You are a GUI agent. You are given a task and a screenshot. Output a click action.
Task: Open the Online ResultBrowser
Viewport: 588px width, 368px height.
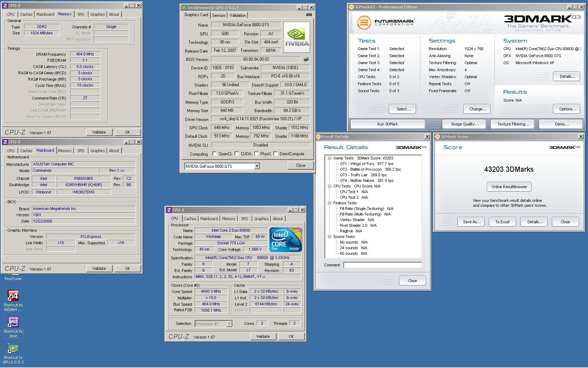click(509, 187)
